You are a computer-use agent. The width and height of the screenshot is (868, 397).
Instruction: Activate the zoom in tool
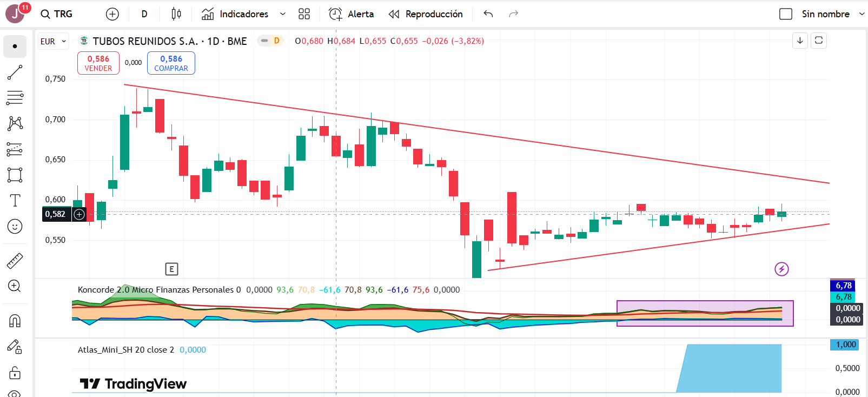(x=15, y=286)
